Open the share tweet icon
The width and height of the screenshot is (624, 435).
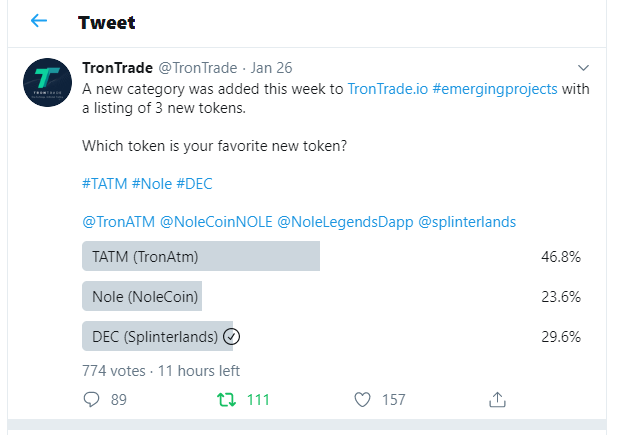click(x=497, y=399)
